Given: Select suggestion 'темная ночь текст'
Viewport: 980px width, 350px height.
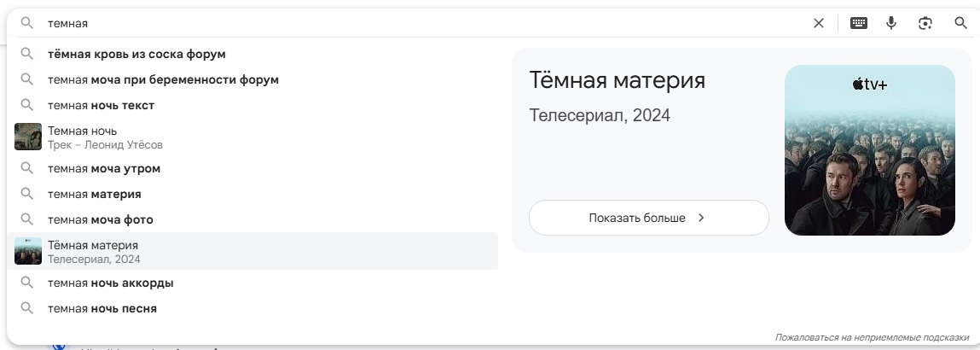Looking at the screenshot, I should (252, 105).
